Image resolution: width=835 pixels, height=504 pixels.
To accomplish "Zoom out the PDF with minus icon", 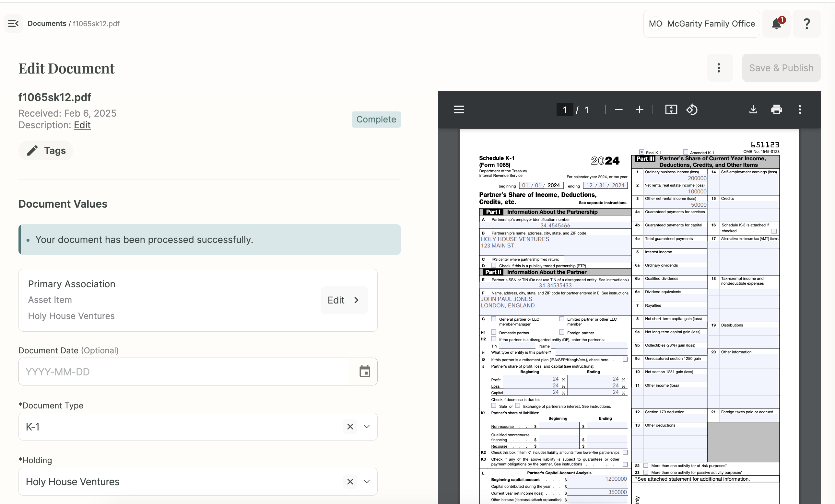I will [x=618, y=109].
